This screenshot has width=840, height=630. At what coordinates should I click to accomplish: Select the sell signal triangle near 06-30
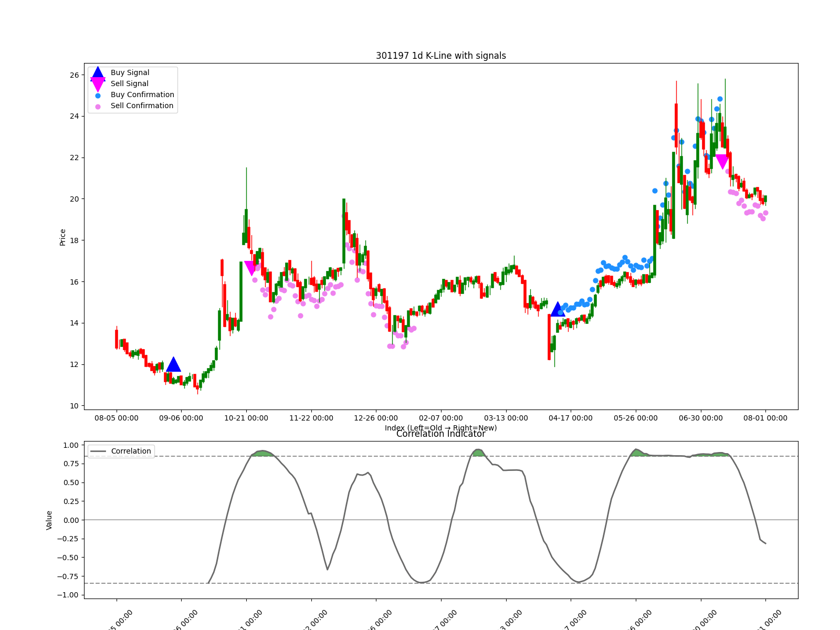pyautogui.click(x=722, y=162)
